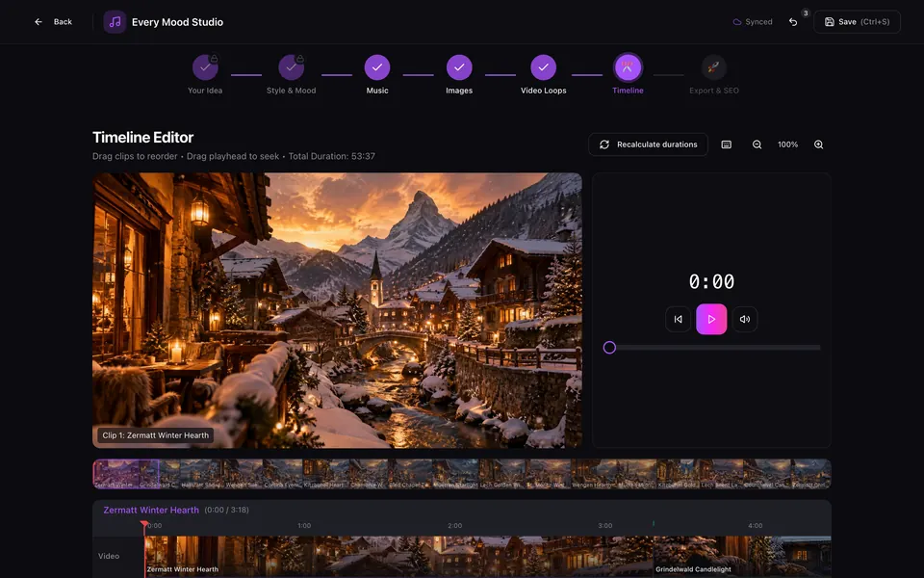
Task: Select the Grindelwald Candlelight clip in the video track
Action: click(x=742, y=556)
